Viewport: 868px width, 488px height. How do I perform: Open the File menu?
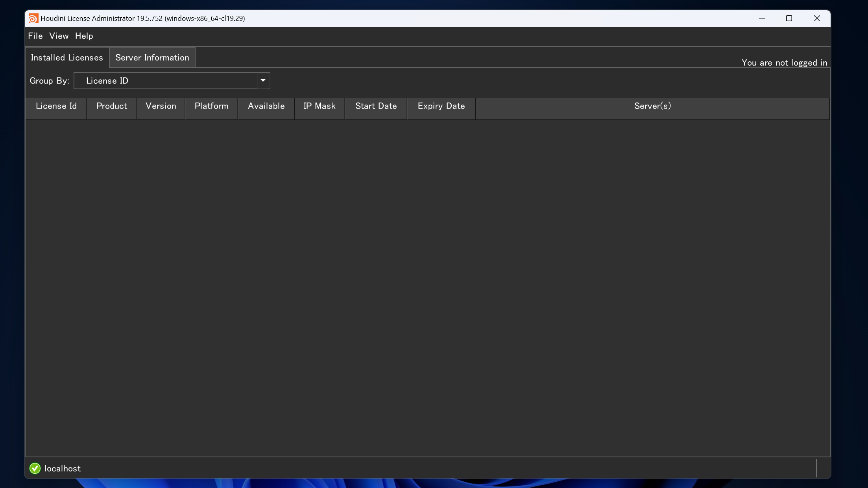tap(35, 36)
